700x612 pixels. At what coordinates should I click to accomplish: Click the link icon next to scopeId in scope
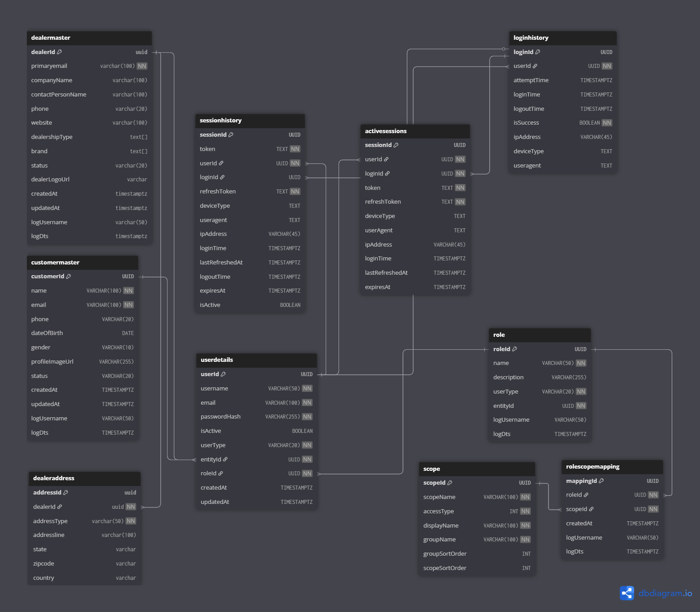450,482
